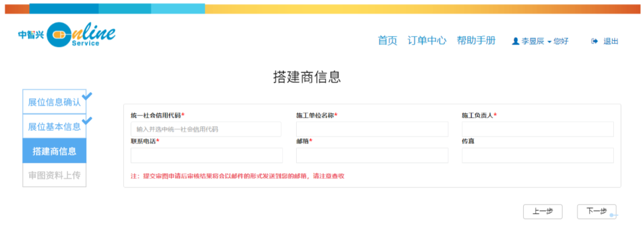Viewport: 644px width, 228px height.
Task: Click 退出 to log out
Action: coord(610,41)
